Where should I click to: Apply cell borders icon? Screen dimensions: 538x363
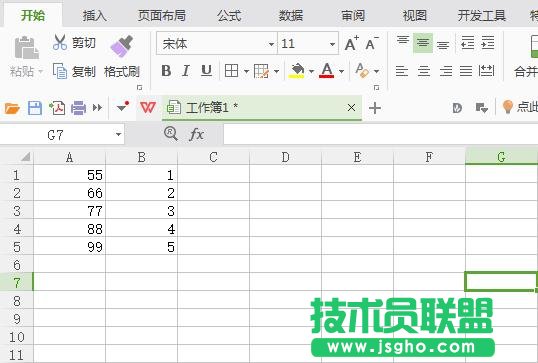231,71
